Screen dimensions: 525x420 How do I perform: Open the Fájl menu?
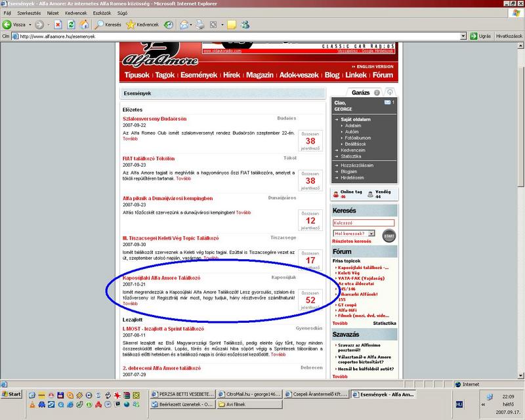point(7,13)
